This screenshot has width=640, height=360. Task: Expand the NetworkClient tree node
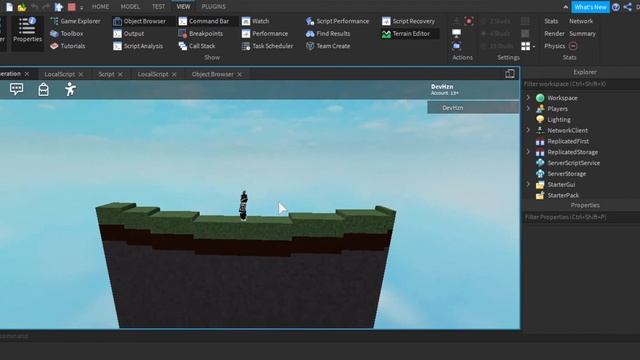528,130
